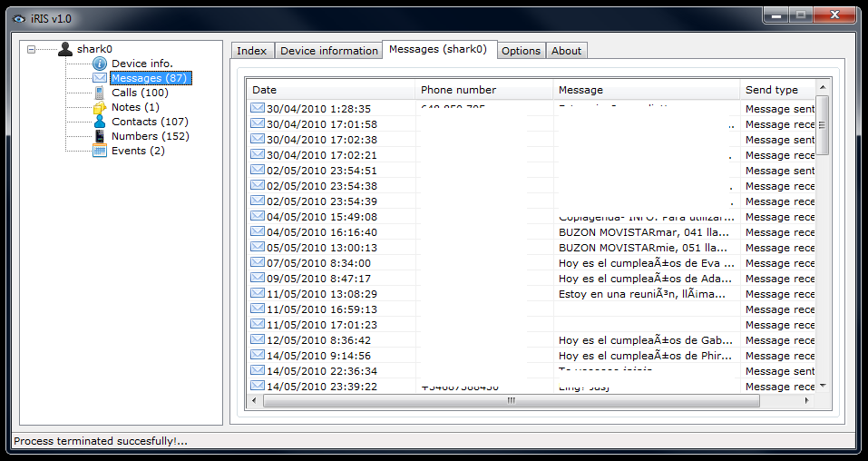Image resolution: width=868 pixels, height=461 pixels.
Task: Select message 'BUZON MOVISTARmie, 051 lla...'
Action: (x=643, y=248)
